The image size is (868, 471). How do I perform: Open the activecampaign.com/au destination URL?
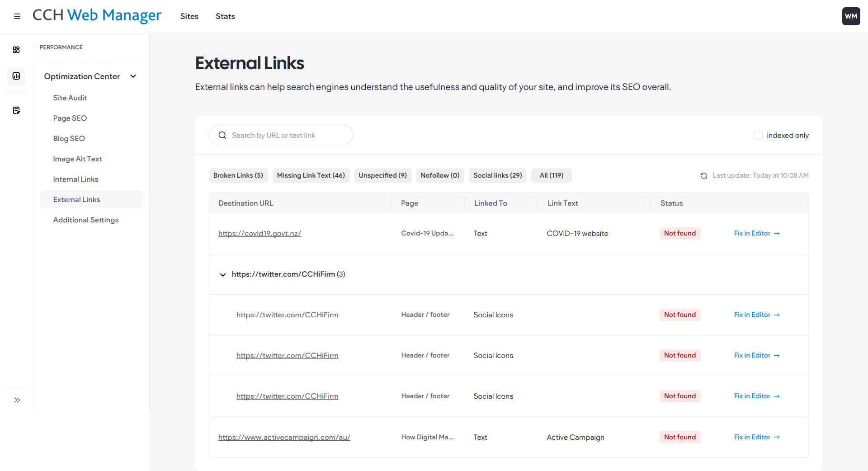pyautogui.click(x=284, y=437)
